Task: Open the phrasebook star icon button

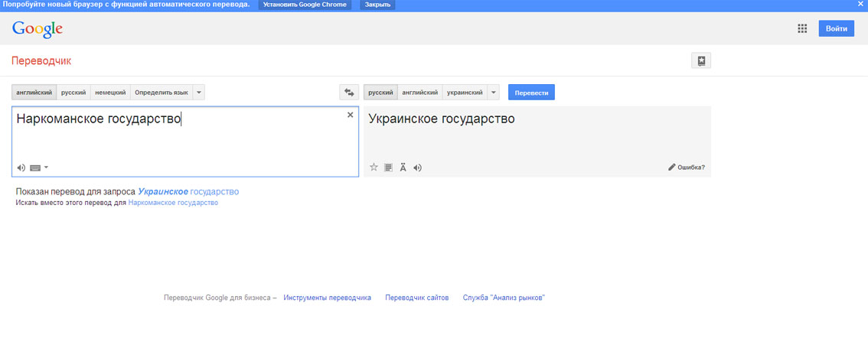Action: [701, 61]
